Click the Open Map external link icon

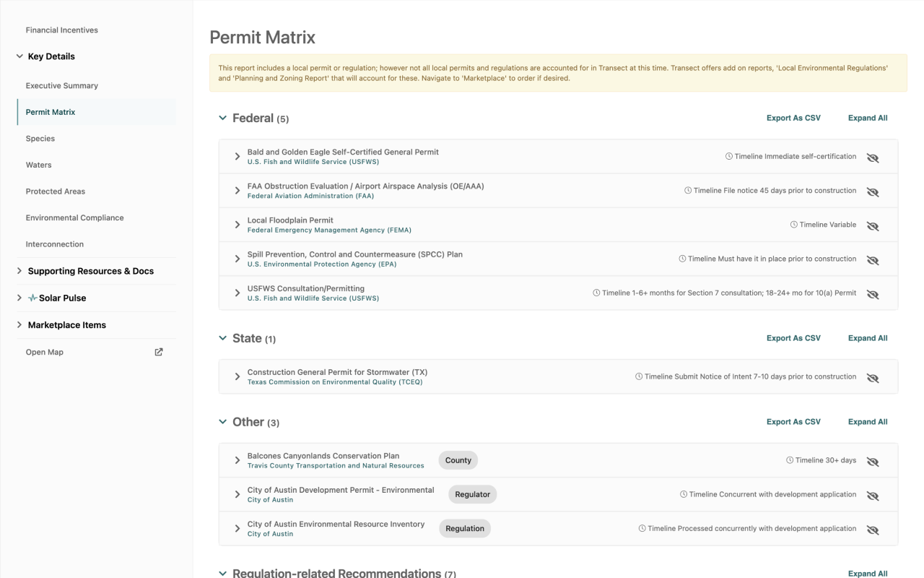pyautogui.click(x=159, y=352)
